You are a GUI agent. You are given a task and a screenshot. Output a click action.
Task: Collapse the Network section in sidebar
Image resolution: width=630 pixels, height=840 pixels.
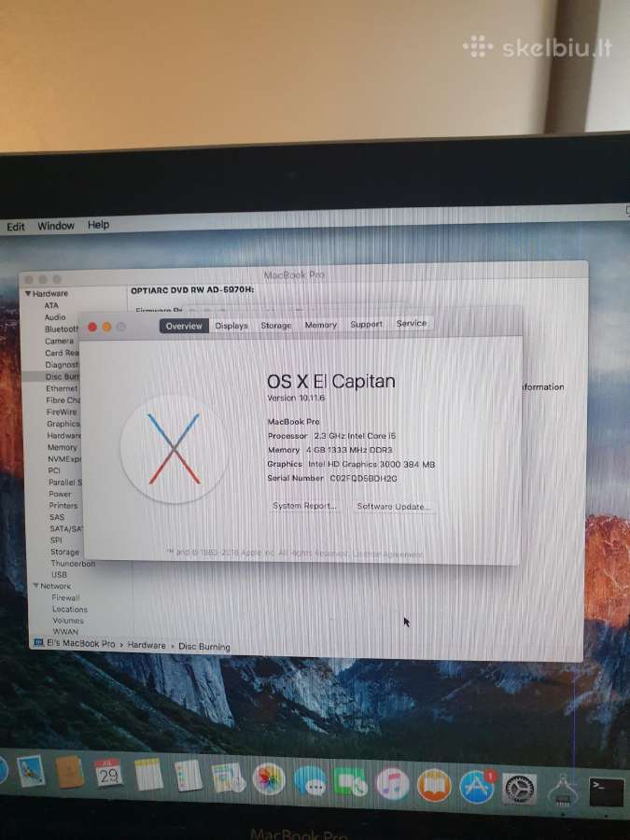coord(35,585)
